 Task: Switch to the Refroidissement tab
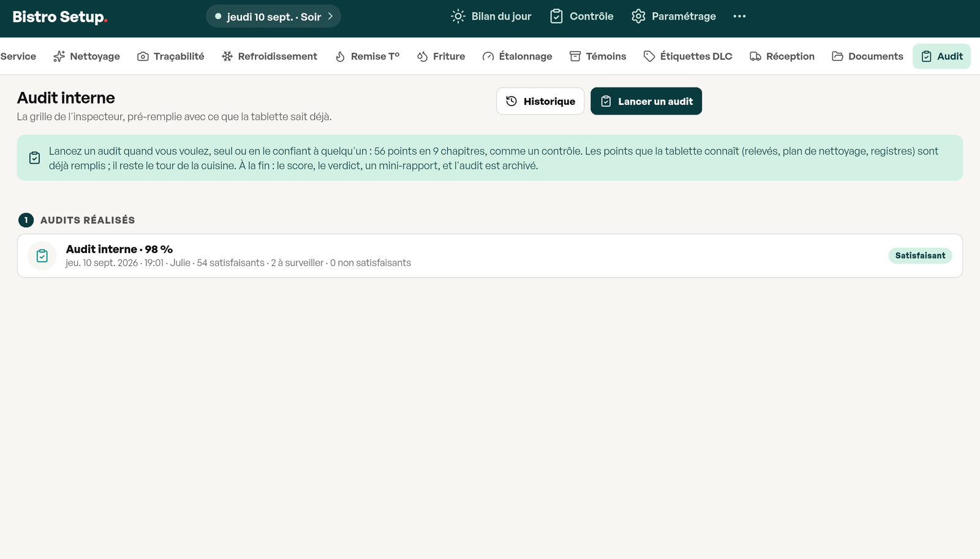(x=269, y=56)
